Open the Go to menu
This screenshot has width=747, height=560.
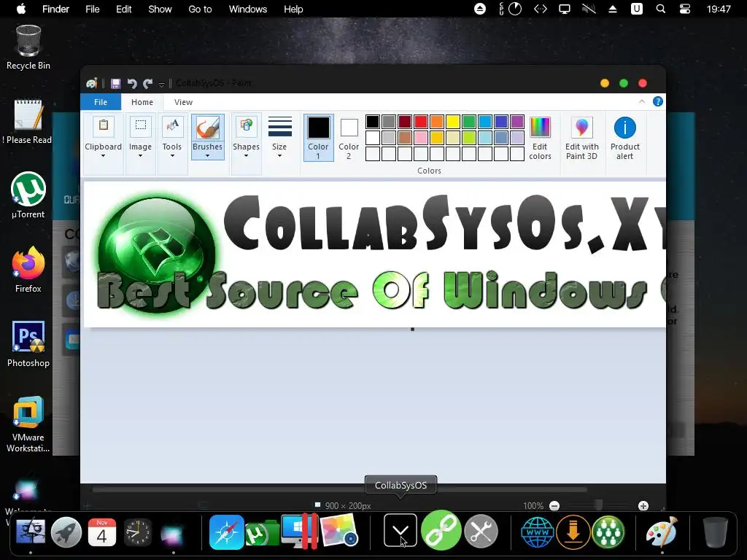200,9
